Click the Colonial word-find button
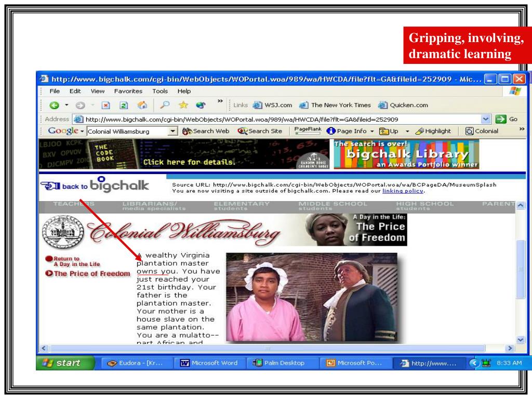Screen dimensions: 532x399 click(x=482, y=131)
